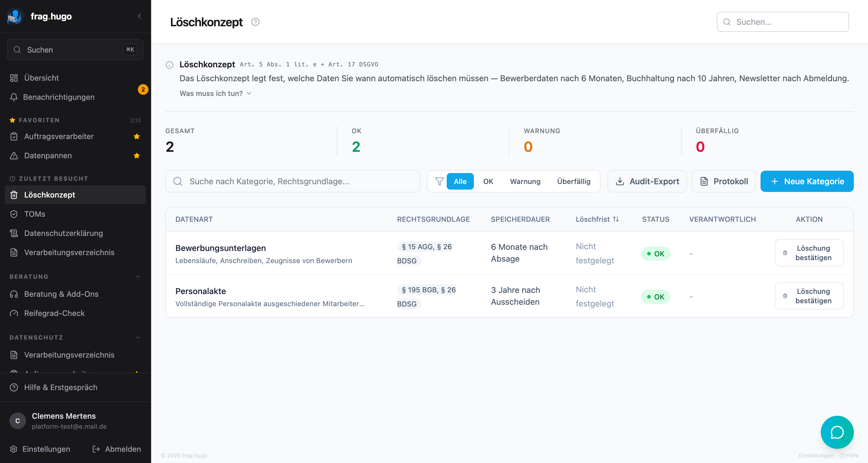Click the Clemens Mertens profile name
Image resolution: width=868 pixels, height=463 pixels.
(64, 416)
